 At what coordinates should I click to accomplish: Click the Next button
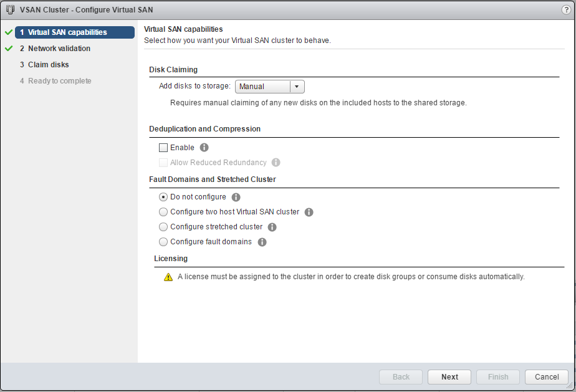coord(449,377)
